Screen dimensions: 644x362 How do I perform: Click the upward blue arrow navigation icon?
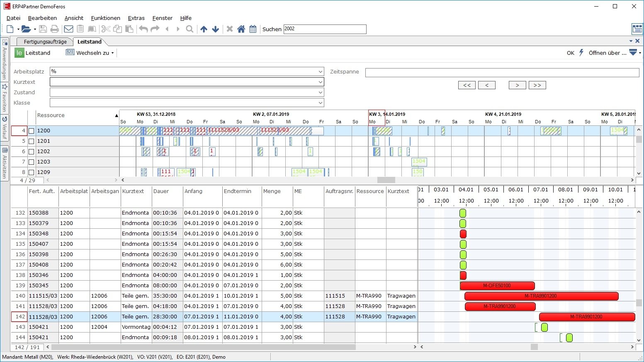204,29
